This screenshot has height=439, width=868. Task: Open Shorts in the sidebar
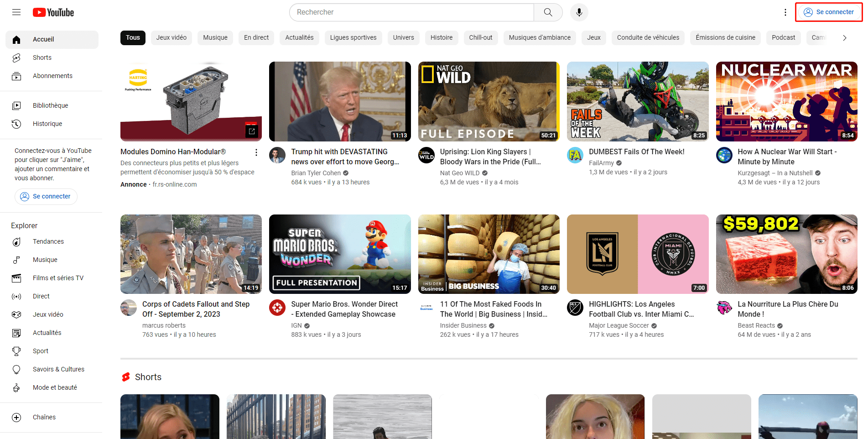pyautogui.click(x=52, y=58)
